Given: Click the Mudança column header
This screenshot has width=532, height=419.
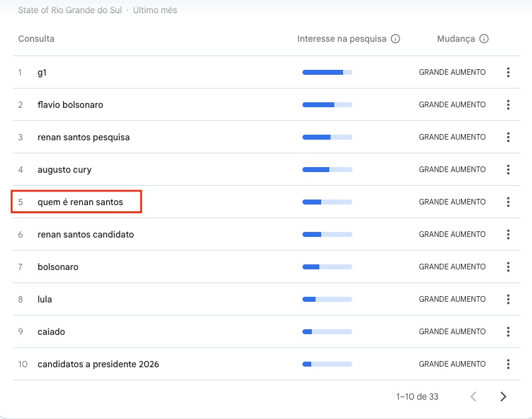Looking at the screenshot, I should [x=456, y=39].
